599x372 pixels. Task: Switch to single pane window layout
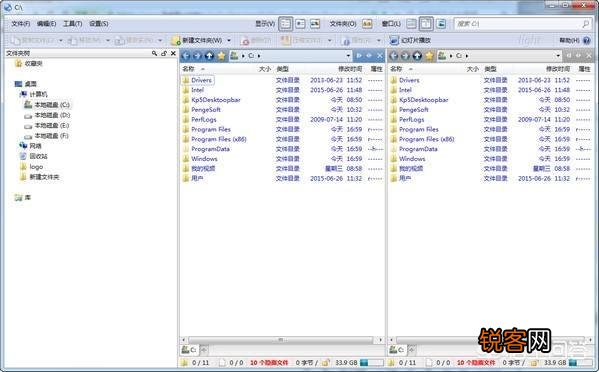(411, 24)
